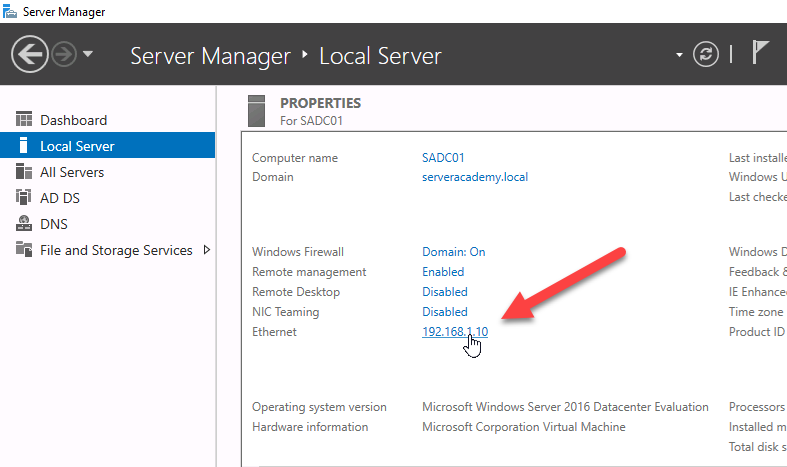Click the Operating system version label

pyautogui.click(x=319, y=407)
